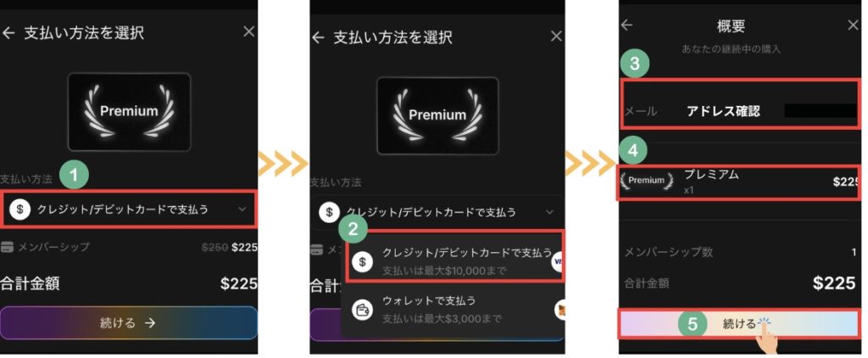This screenshot has width=868, height=358.
Task: Click the 続ける button on summary screen
Action: click(x=738, y=324)
